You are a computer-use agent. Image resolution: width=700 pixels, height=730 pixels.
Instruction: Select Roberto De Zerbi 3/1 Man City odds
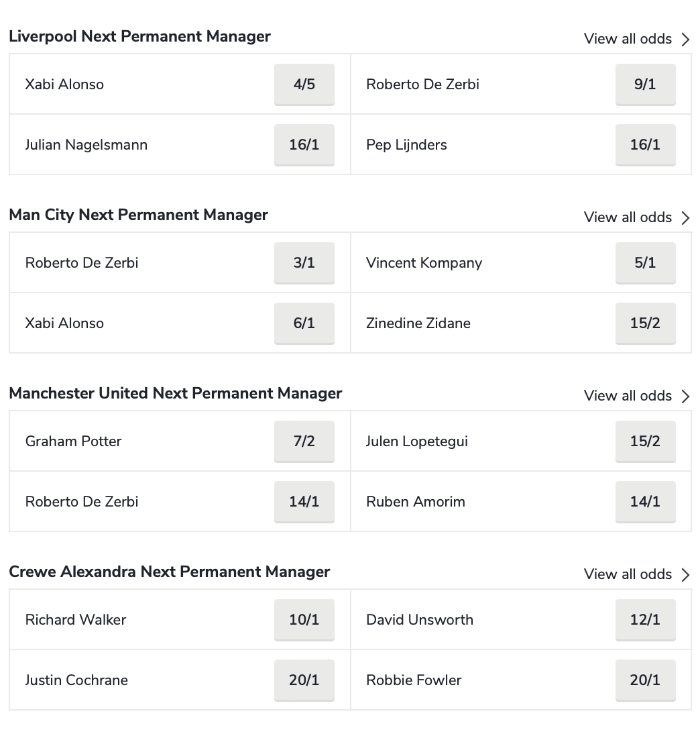pos(304,262)
